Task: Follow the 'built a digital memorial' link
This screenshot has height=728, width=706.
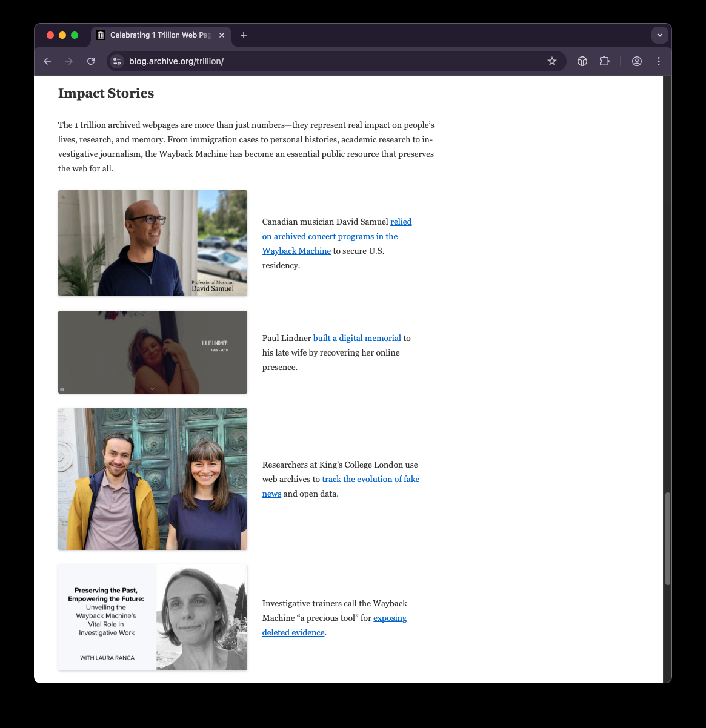Action: (357, 338)
